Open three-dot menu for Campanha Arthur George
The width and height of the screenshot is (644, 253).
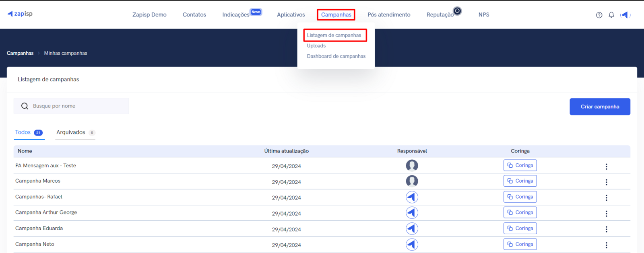point(606,214)
